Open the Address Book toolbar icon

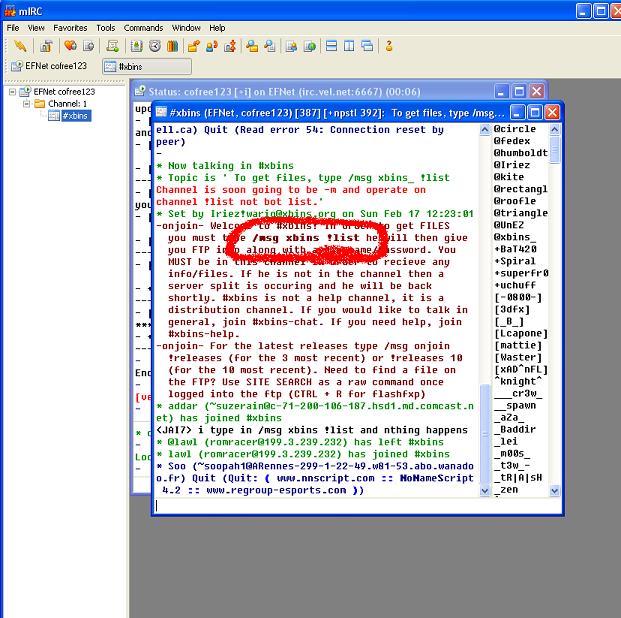click(137, 46)
